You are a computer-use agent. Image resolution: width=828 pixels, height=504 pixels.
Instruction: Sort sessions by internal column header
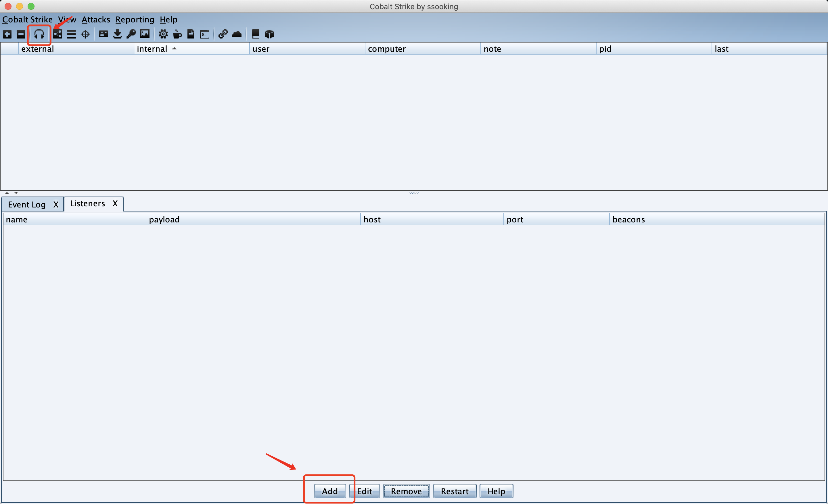tap(152, 49)
